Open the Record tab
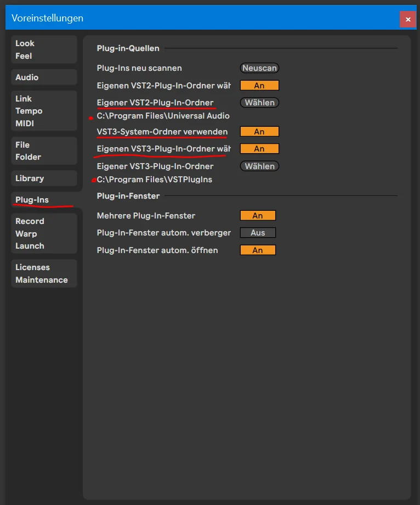The image size is (420, 505). point(30,221)
